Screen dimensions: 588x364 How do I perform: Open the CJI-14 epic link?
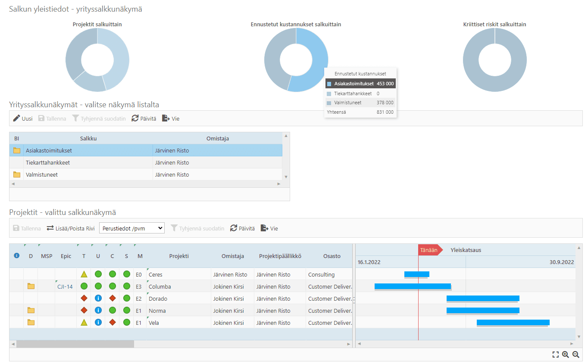[x=65, y=286]
